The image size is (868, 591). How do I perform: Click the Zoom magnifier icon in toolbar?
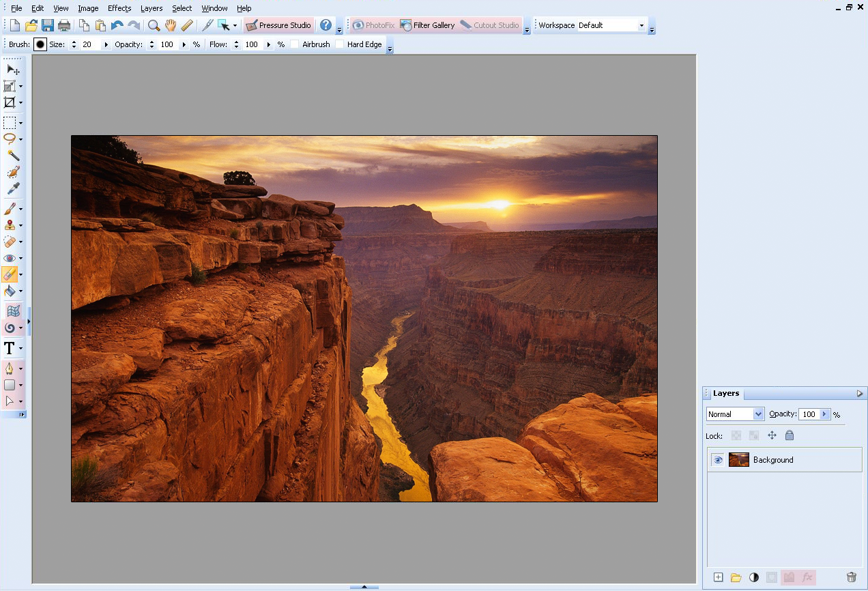154,25
